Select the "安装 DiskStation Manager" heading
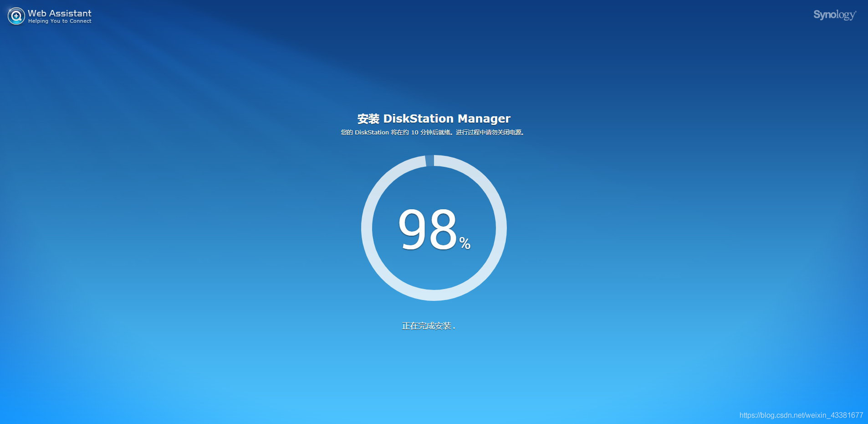The width and height of the screenshot is (868, 424). click(434, 119)
